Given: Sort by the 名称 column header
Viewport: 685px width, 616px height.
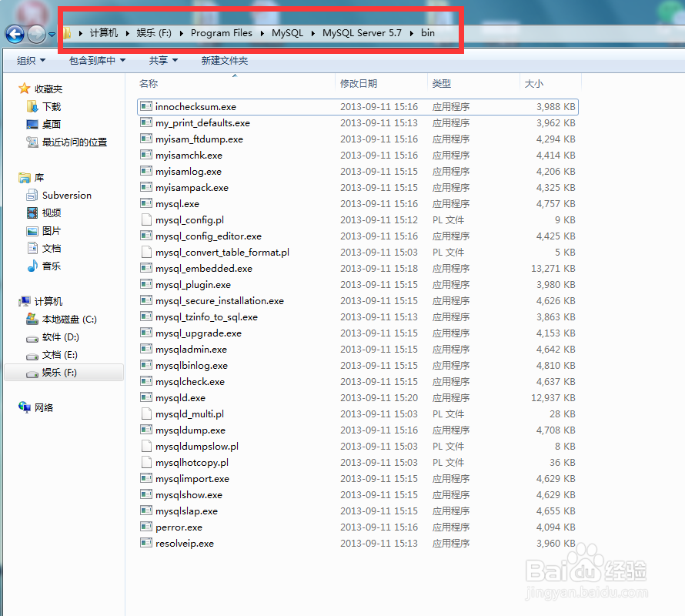Looking at the screenshot, I should 149,83.
